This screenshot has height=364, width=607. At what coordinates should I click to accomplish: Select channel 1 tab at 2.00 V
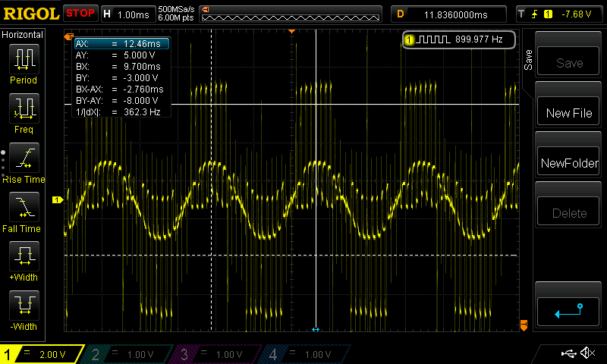click(41, 354)
